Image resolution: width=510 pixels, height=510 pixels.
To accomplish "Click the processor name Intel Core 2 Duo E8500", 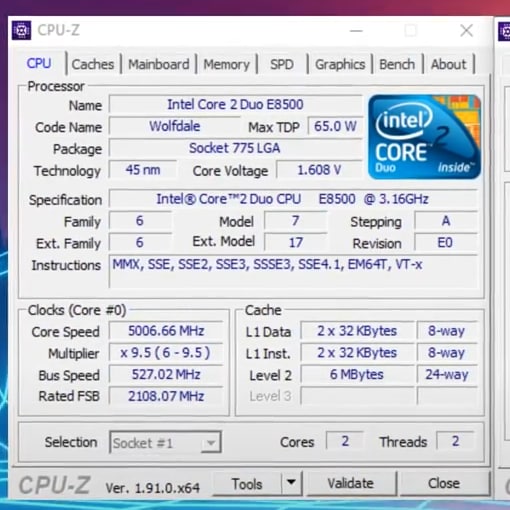I will [235, 105].
